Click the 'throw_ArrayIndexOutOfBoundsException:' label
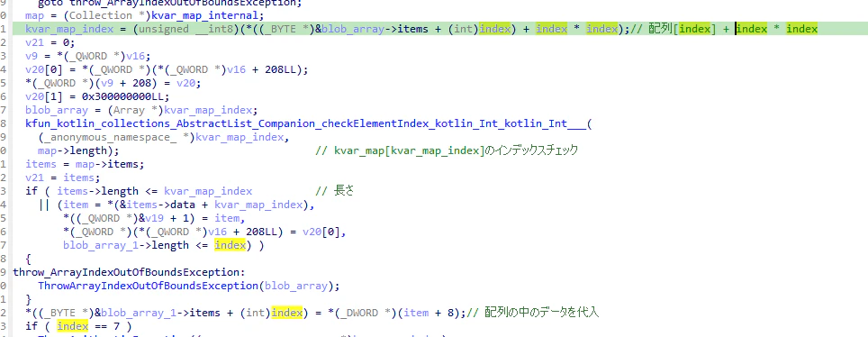 point(129,272)
